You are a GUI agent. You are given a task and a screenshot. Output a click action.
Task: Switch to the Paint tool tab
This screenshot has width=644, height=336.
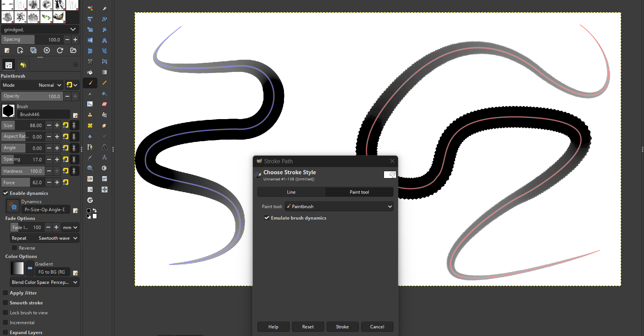click(359, 192)
